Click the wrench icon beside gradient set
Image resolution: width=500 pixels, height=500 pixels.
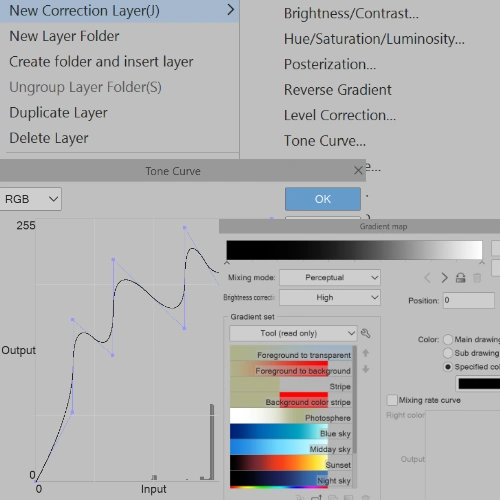(366, 333)
